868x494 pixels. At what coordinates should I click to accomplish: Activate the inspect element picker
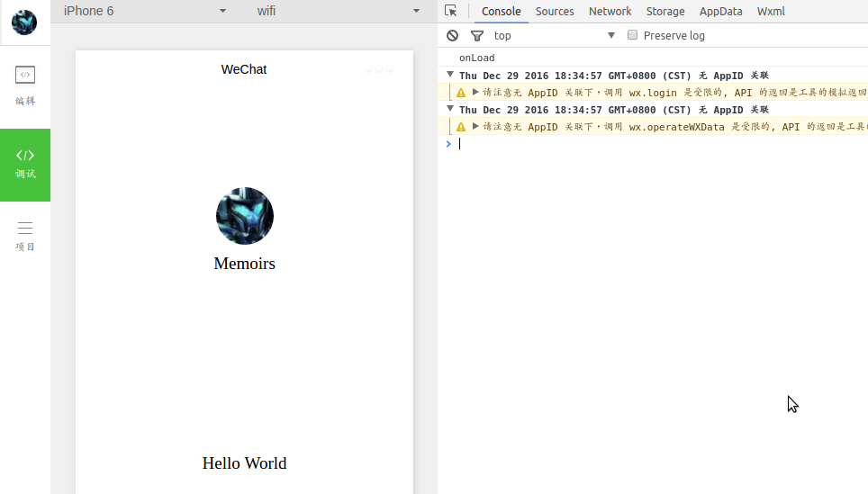pos(450,11)
